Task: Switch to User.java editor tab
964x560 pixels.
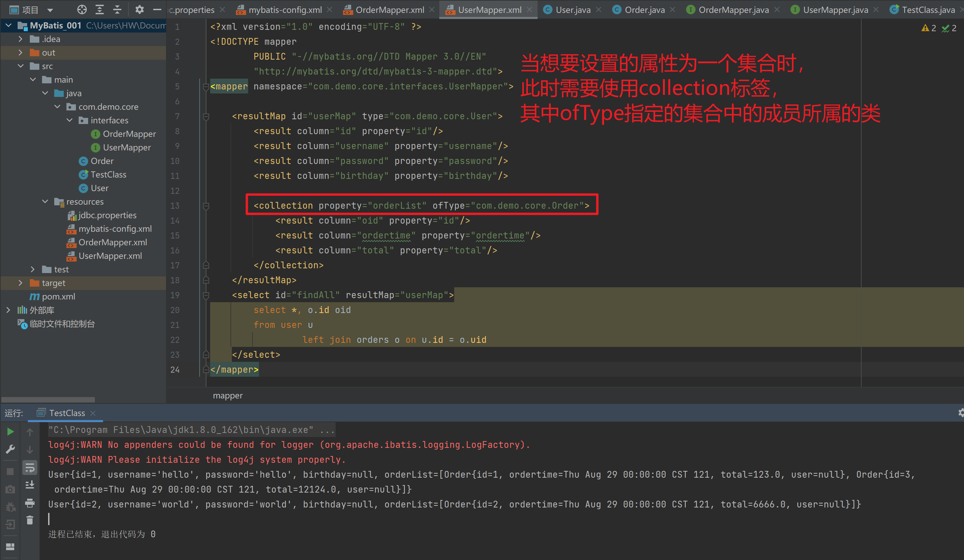Action: [573, 10]
